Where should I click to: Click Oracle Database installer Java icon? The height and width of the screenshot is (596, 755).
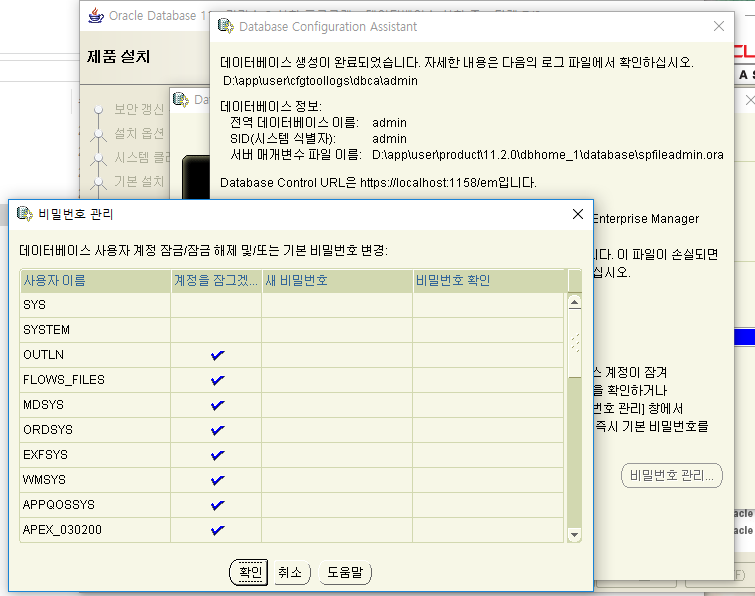pos(96,15)
